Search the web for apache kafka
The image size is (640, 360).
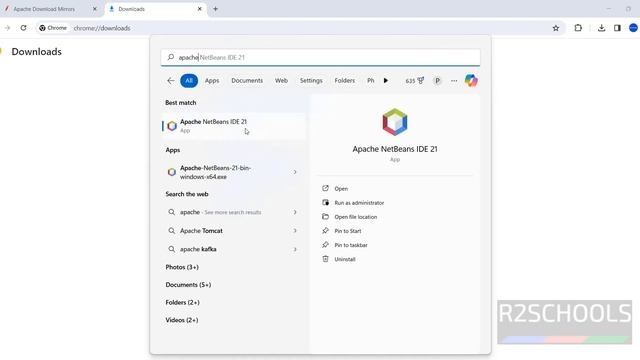tap(198, 249)
